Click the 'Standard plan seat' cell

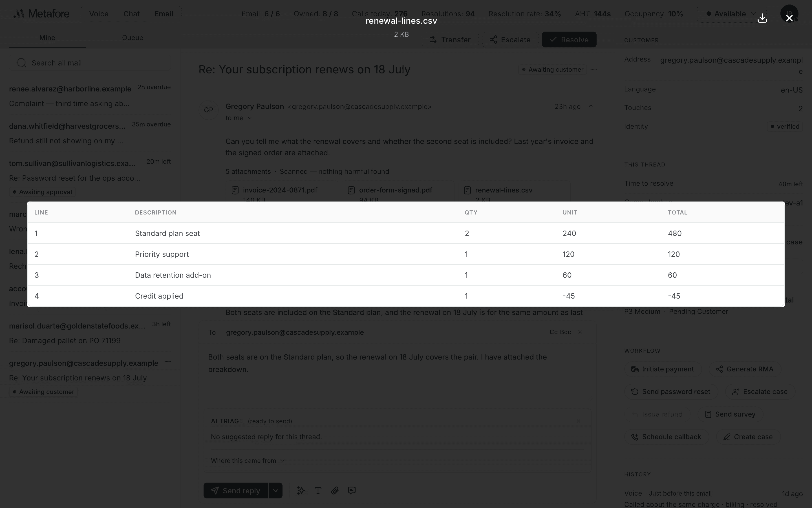point(167,233)
